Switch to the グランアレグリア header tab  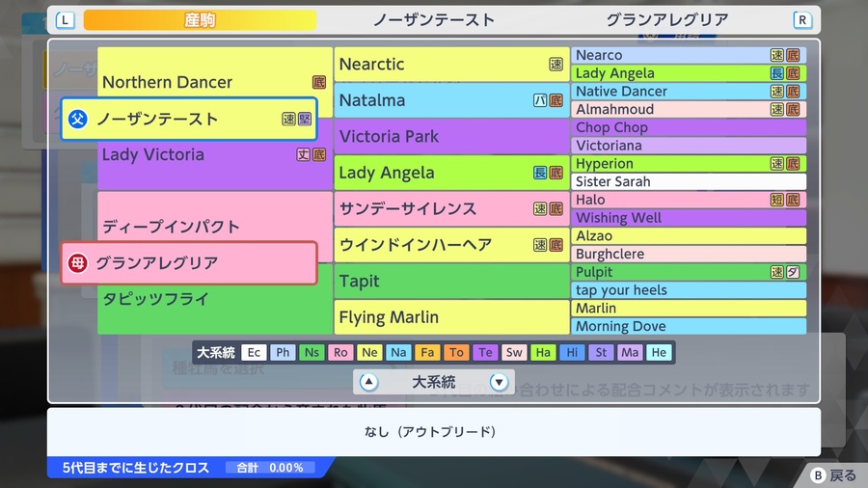click(667, 20)
